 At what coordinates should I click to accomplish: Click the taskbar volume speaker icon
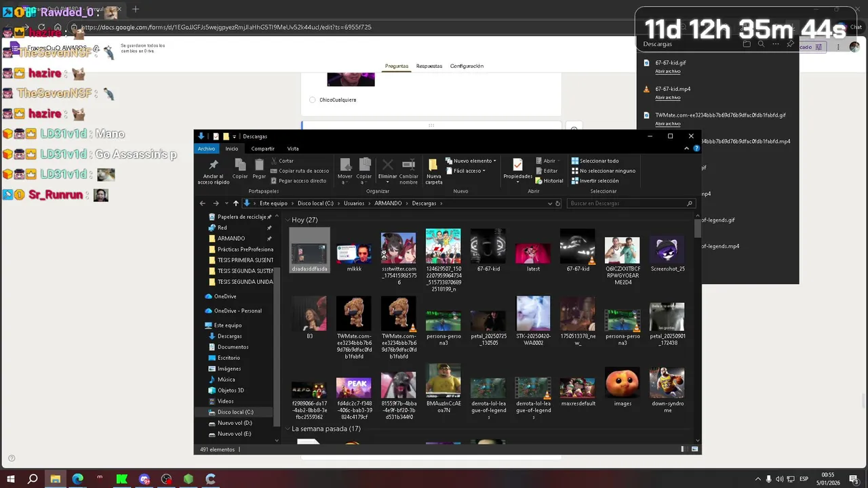(x=779, y=479)
